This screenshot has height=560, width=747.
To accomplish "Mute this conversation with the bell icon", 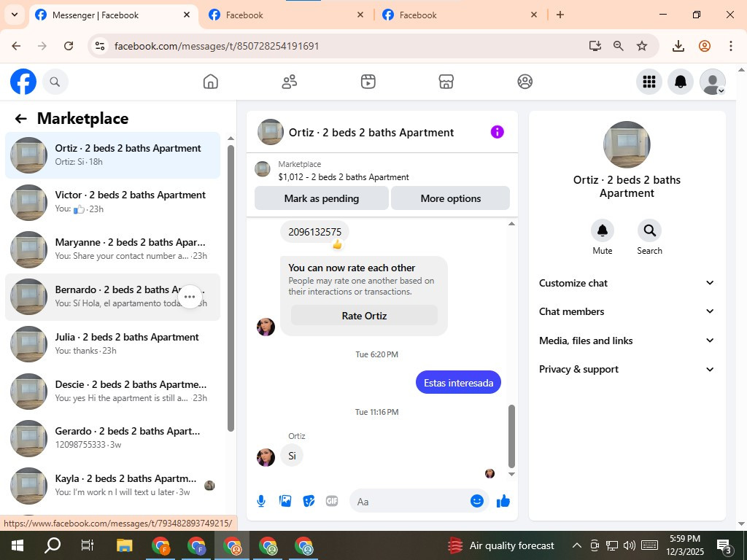I will 602,230.
